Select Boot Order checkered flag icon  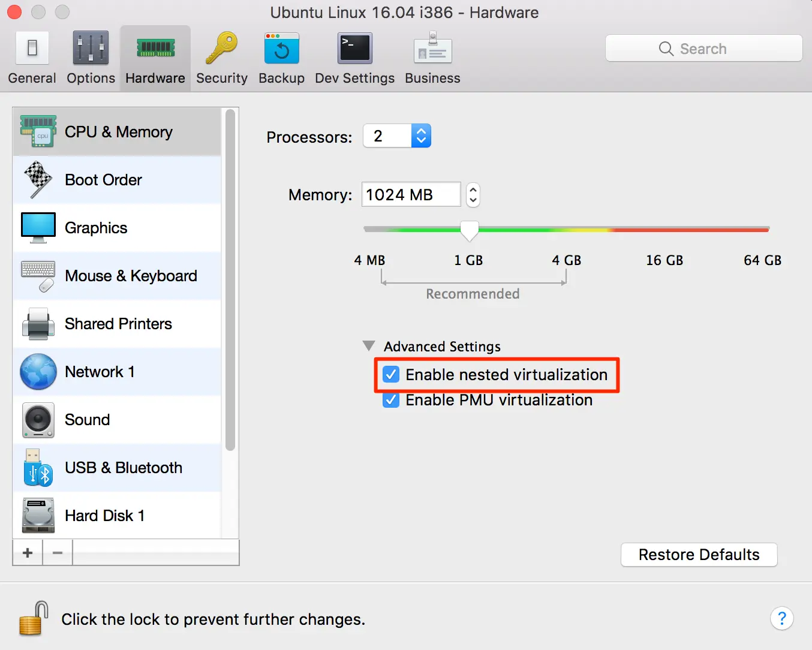[x=38, y=179]
